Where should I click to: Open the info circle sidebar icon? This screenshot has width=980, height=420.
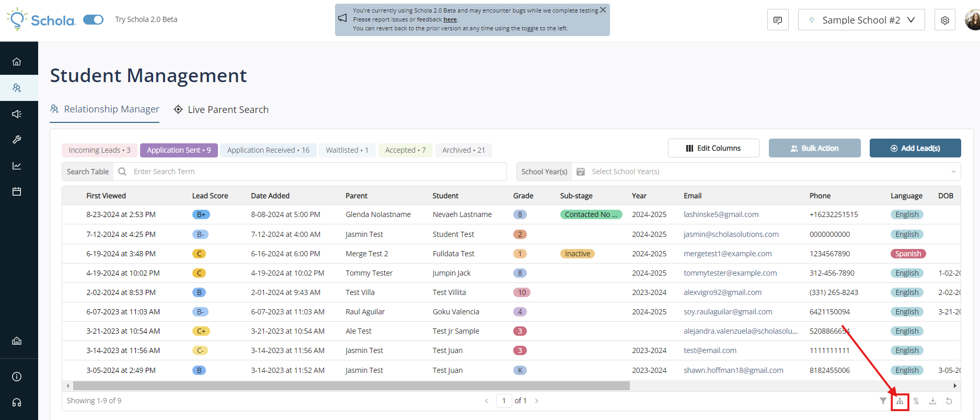pos(17,377)
